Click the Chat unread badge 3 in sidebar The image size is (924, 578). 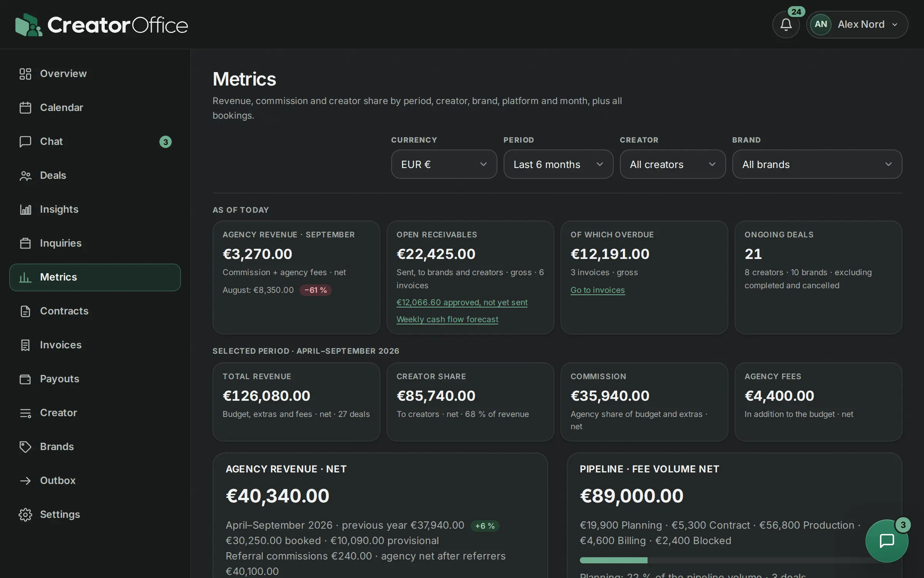click(166, 142)
